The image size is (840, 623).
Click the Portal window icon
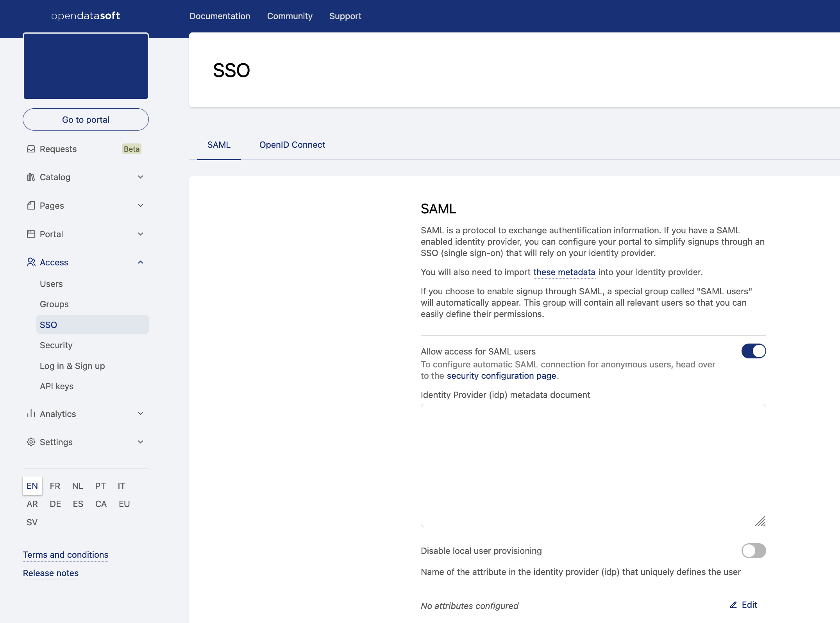31,234
